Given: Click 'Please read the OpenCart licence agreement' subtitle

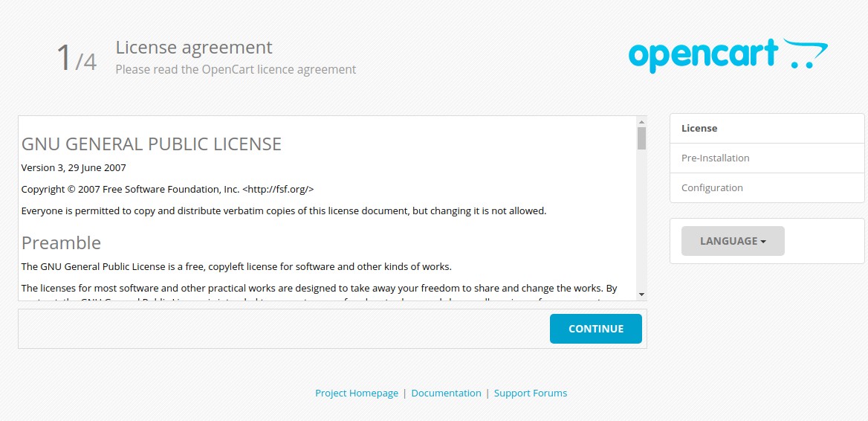Looking at the screenshot, I should tap(236, 70).
